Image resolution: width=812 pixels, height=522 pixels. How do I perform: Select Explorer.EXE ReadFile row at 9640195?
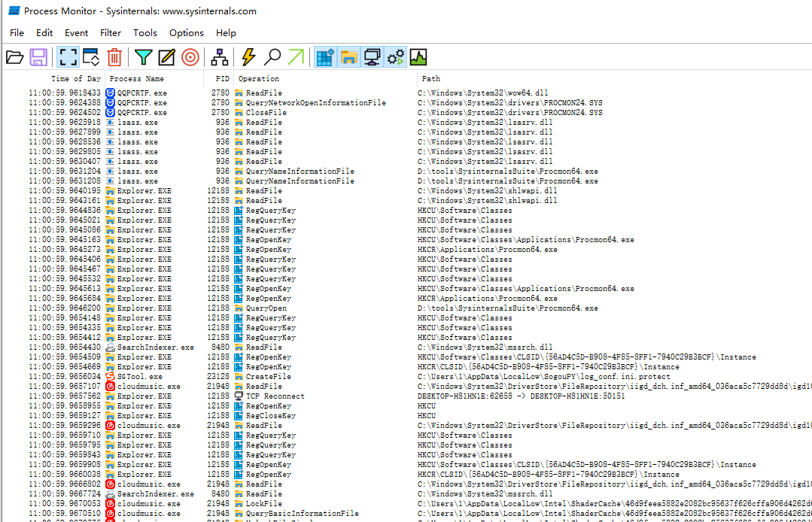pyautogui.click(x=407, y=191)
